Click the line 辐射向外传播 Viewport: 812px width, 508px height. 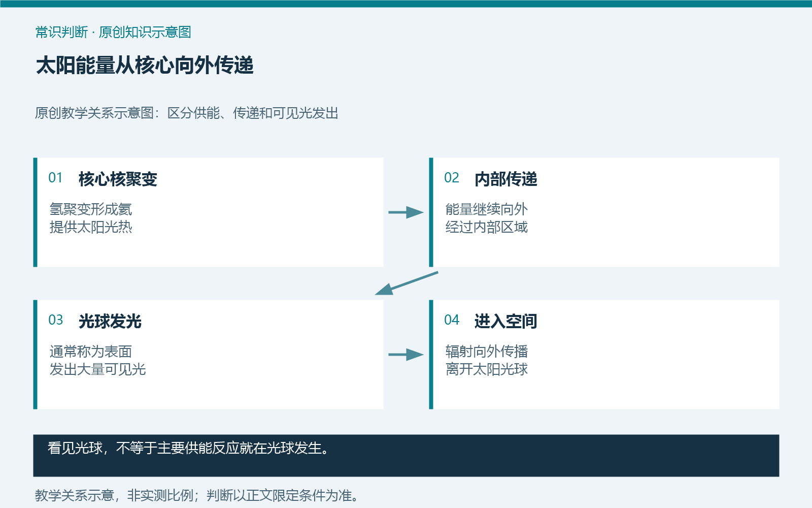click(487, 352)
